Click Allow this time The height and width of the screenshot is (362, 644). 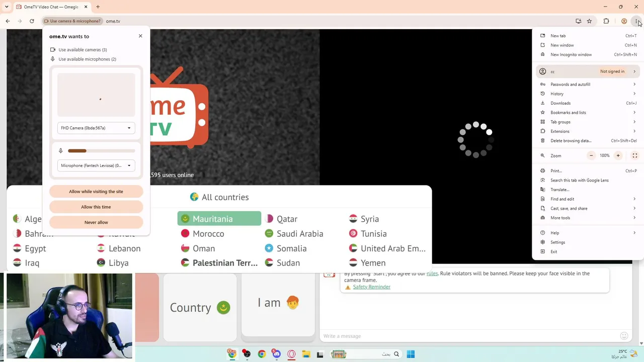coord(96,207)
